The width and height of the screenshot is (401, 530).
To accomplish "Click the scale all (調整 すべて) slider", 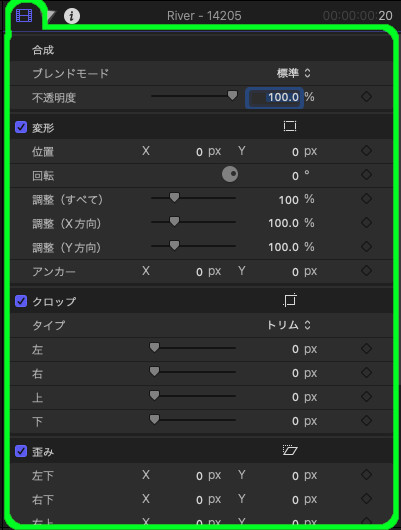I will 193,198.
